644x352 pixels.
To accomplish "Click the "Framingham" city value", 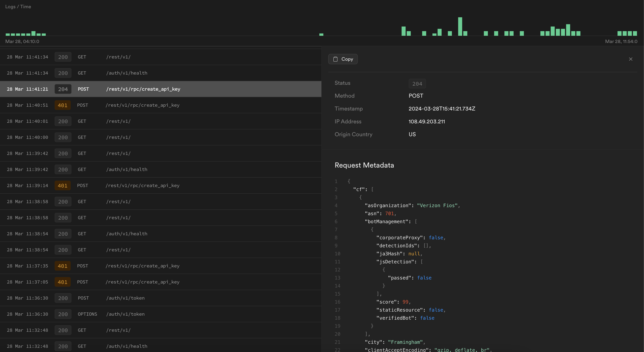I will [x=405, y=342].
